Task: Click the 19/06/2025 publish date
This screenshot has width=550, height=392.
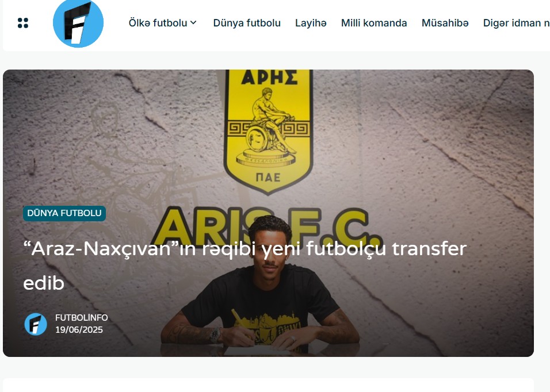Action: [x=79, y=330]
